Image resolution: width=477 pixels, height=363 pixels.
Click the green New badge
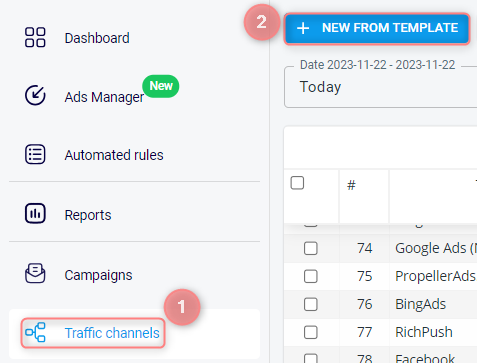[x=161, y=86]
